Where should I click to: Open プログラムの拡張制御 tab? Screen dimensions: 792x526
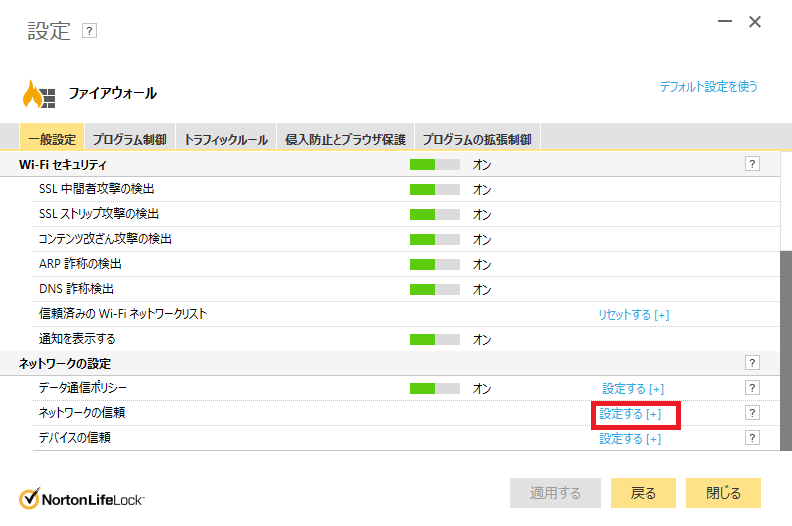tap(477, 137)
